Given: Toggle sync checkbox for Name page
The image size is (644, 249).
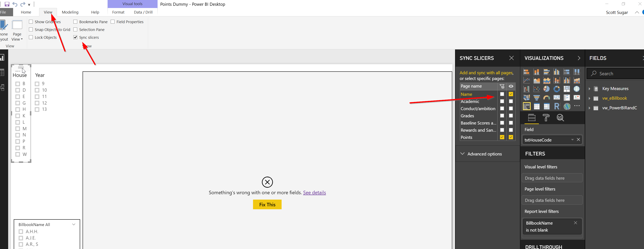Looking at the screenshot, I should point(502,94).
